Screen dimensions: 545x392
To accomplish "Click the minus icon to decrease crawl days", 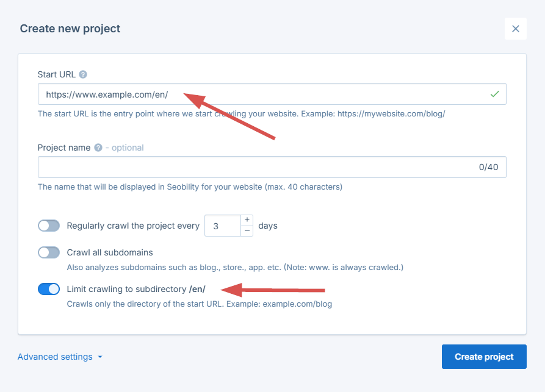I will pos(247,231).
